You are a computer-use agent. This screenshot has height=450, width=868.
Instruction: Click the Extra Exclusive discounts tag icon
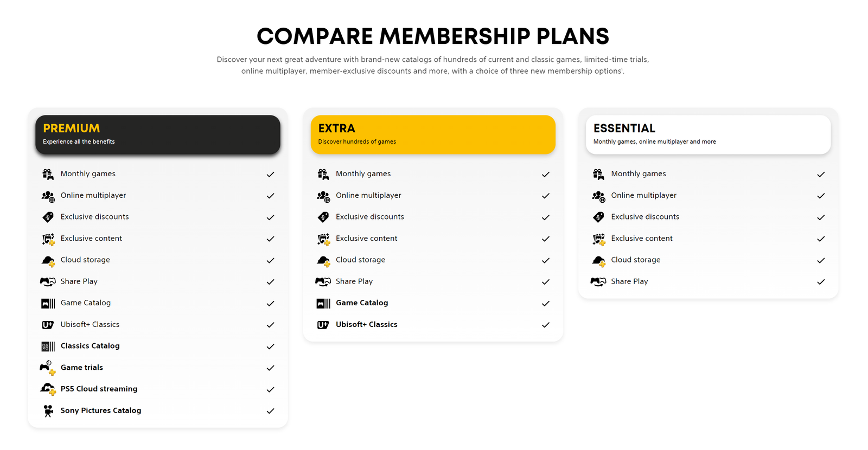(323, 217)
